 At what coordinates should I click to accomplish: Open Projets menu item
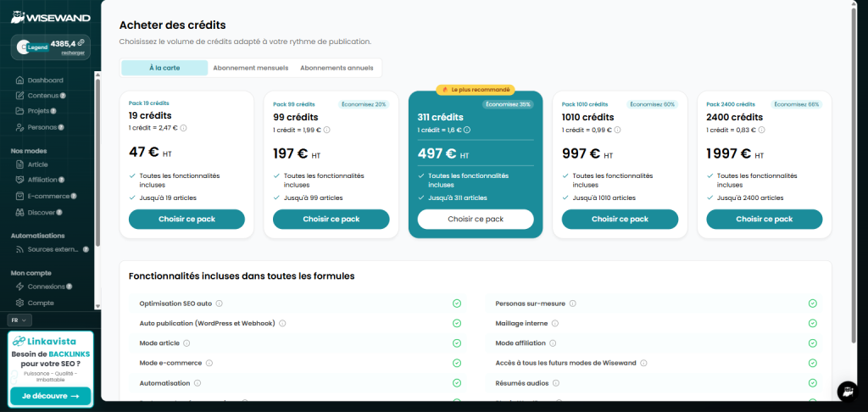(x=39, y=111)
